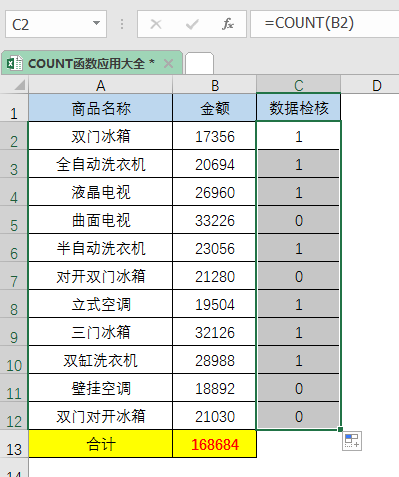Click the formula bar options dots handle
Image resolution: width=399 pixels, height=477 pixels.
[x=122, y=24]
